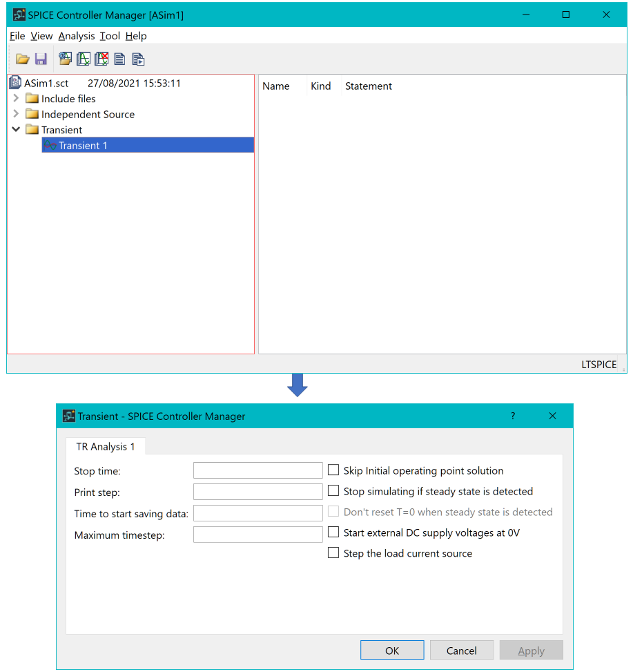The image size is (633, 672).
Task: Click the SPICE Controller Manager title bar icon
Action: tap(19, 15)
